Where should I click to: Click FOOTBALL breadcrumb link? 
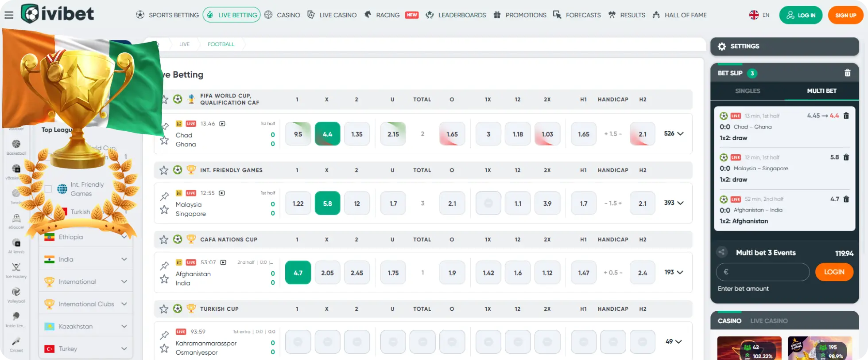point(221,44)
